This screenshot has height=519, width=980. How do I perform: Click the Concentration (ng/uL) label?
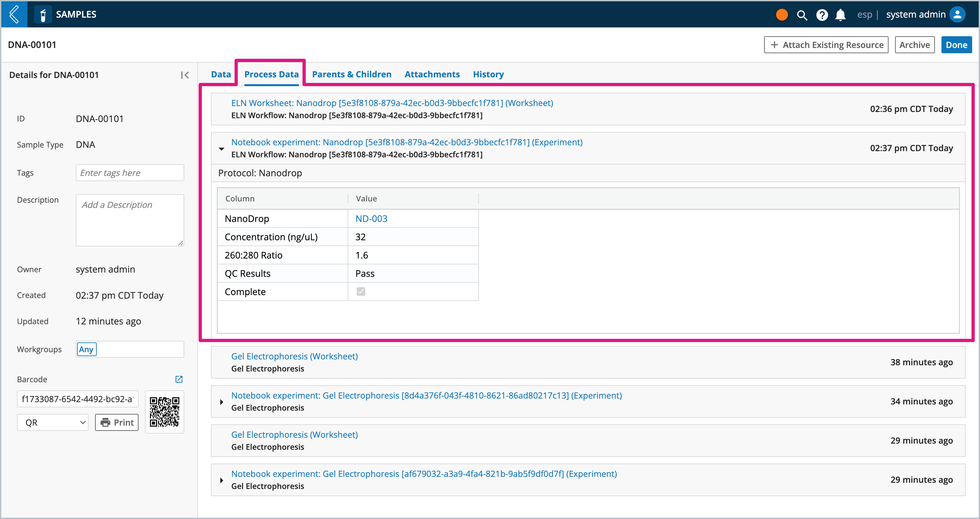(x=271, y=237)
